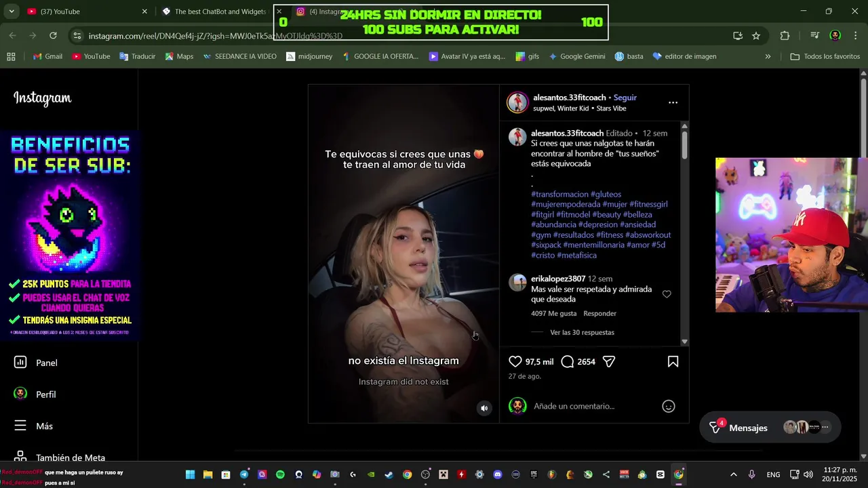The image size is (868, 488).
Task: Open alesantos.33fitcoach profile picture in header
Action: pos(517,102)
